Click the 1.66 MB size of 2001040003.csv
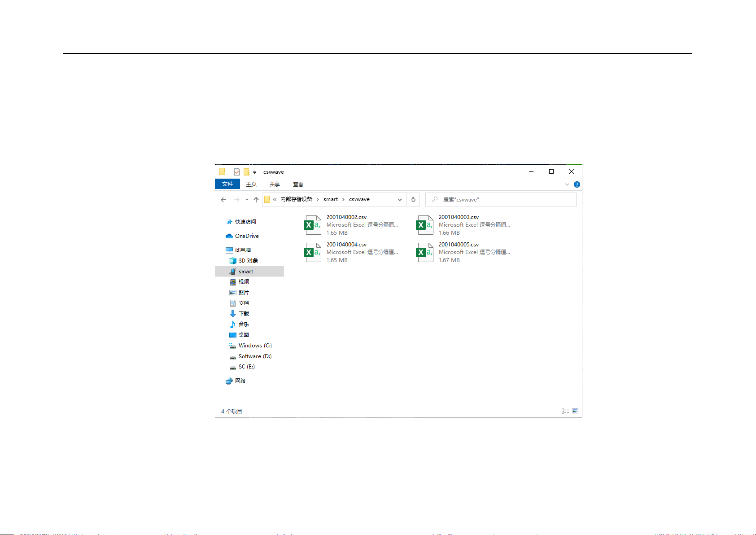 pyautogui.click(x=449, y=233)
